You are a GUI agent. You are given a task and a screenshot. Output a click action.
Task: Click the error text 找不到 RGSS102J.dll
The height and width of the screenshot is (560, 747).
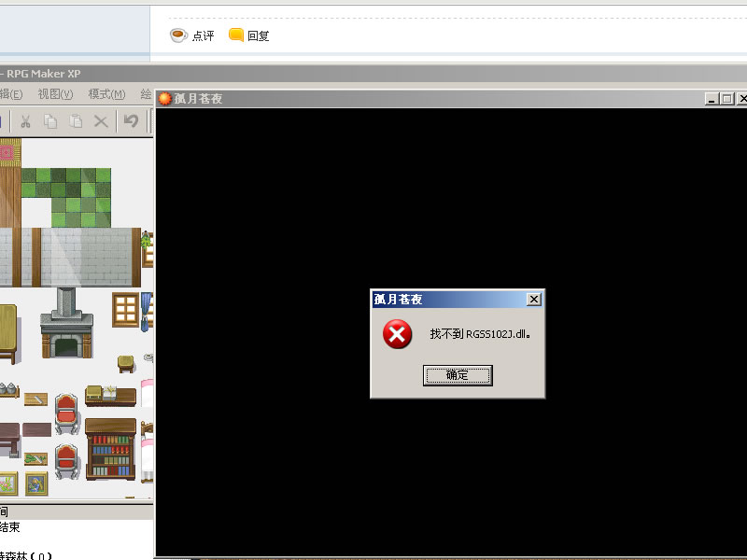click(480, 334)
